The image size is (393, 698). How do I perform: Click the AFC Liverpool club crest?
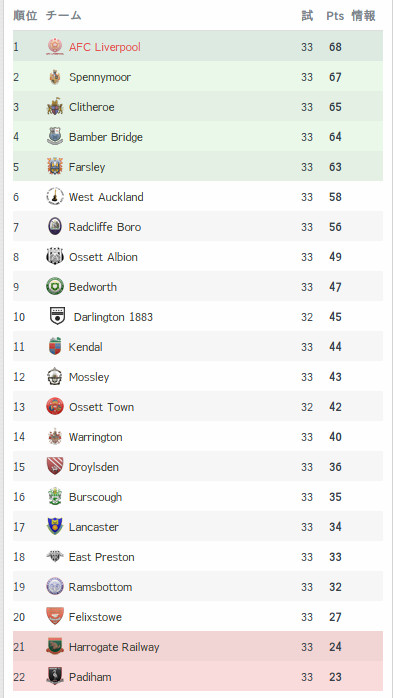[x=55, y=47]
